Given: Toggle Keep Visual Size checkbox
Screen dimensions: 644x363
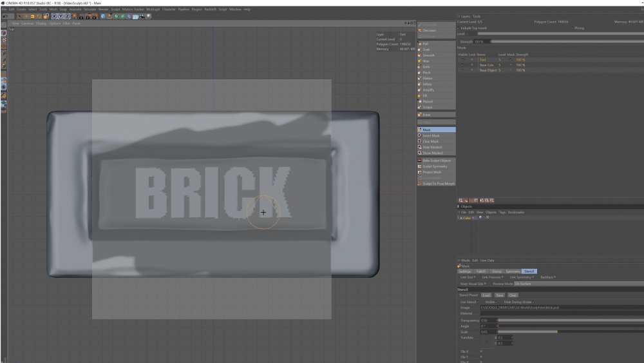Looking at the screenshot, I should click(x=486, y=284).
